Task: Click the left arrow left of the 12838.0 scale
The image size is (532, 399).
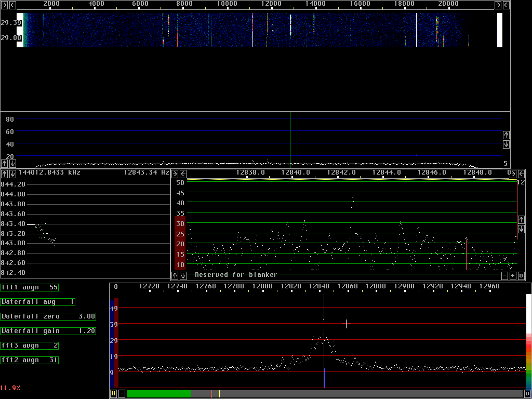Action: click(x=183, y=174)
